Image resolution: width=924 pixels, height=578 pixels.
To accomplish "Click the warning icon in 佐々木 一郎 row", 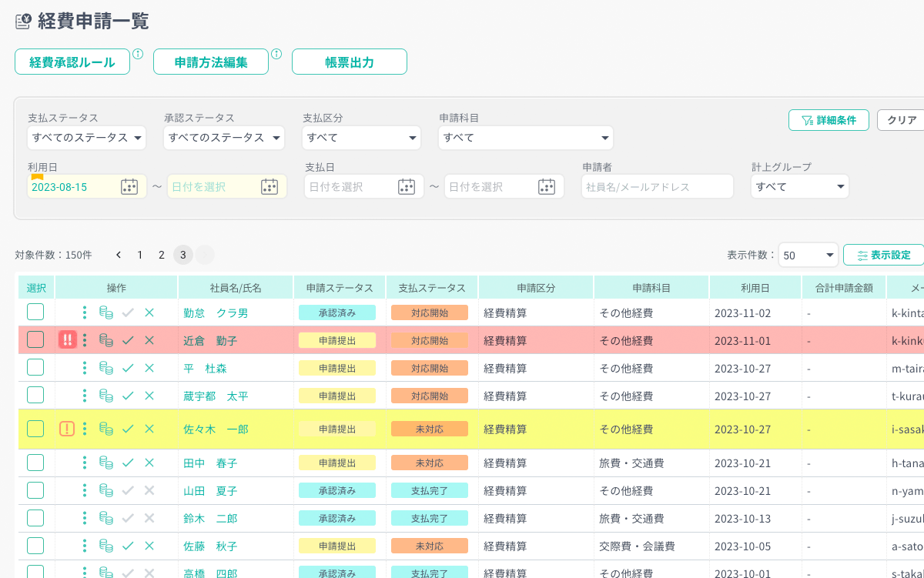I will click(x=67, y=429).
